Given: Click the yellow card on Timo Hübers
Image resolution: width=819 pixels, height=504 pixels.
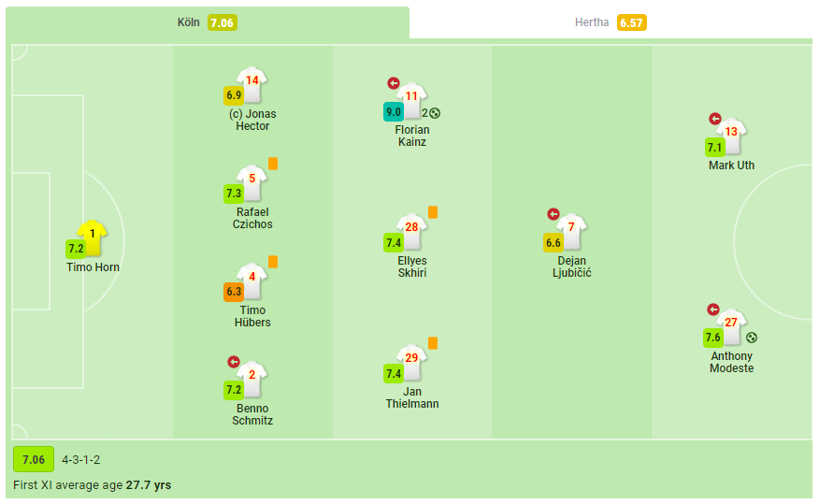Looking at the screenshot, I should 273,262.
